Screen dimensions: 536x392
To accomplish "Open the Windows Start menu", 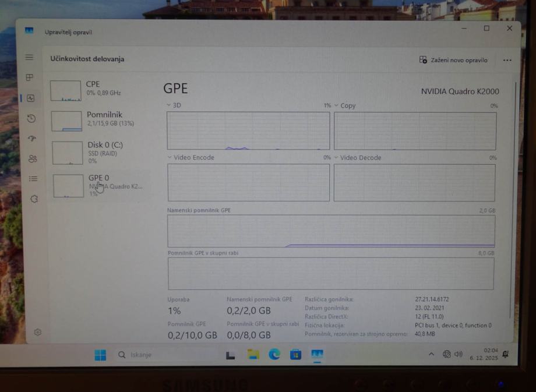I will point(100,355).
